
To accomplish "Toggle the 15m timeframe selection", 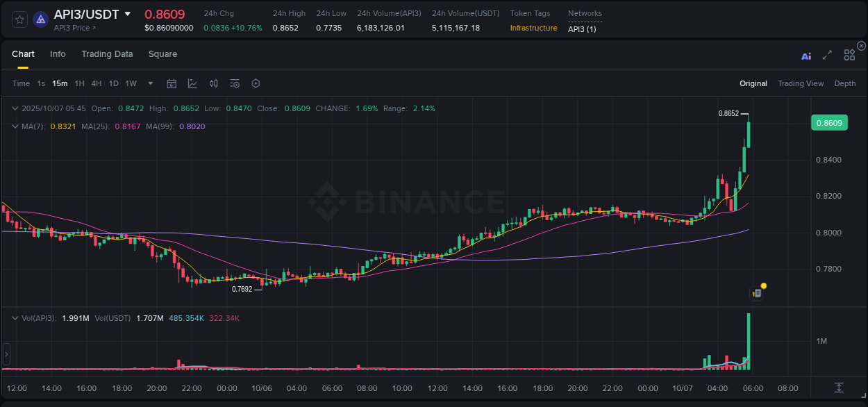I will (60, 83).
